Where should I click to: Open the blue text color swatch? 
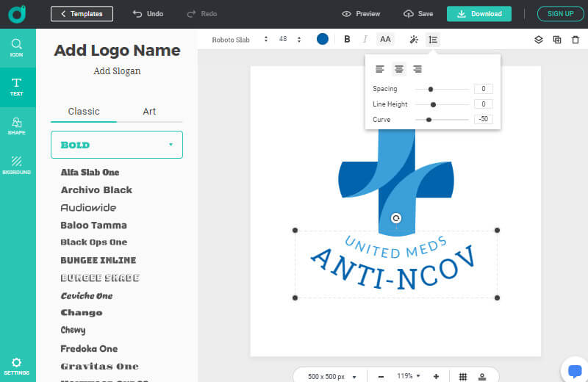323,40
